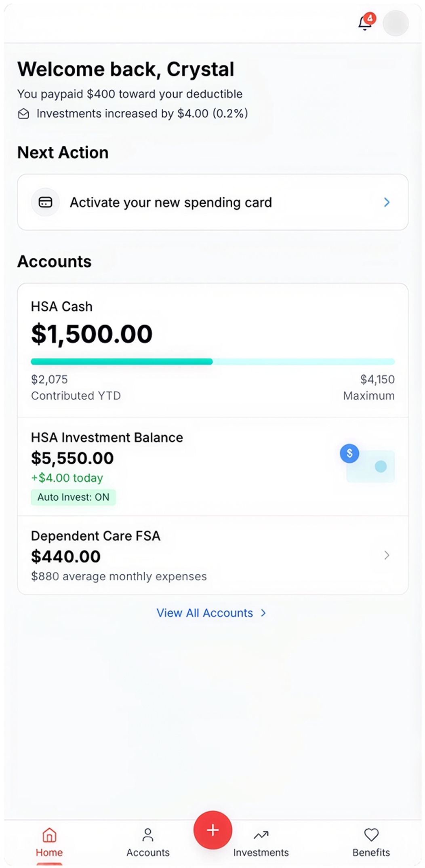Viewport: 425px width, 868px height.
Task: Open the notifications bell icon
Action: 365,23
